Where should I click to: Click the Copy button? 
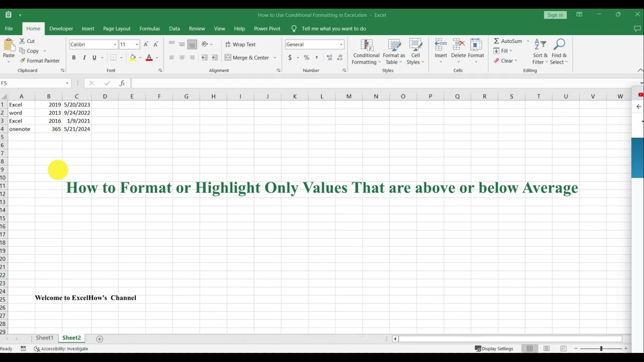coord(29,51)
